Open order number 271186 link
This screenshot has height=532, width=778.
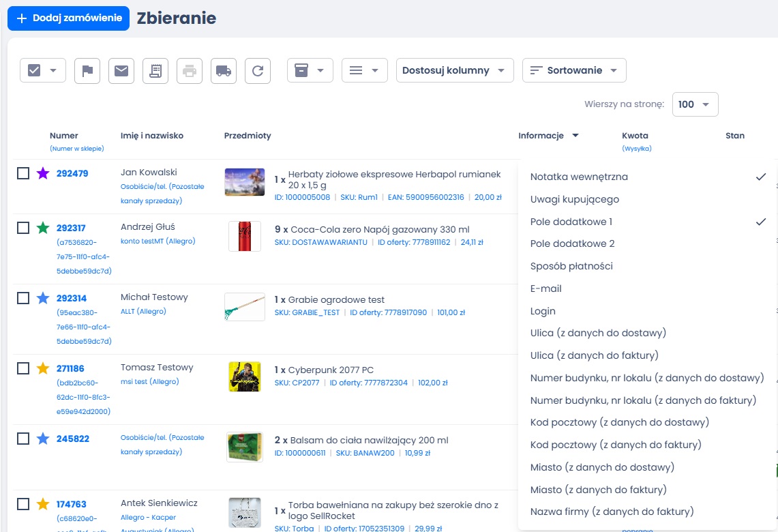click(x=70, y=369)
